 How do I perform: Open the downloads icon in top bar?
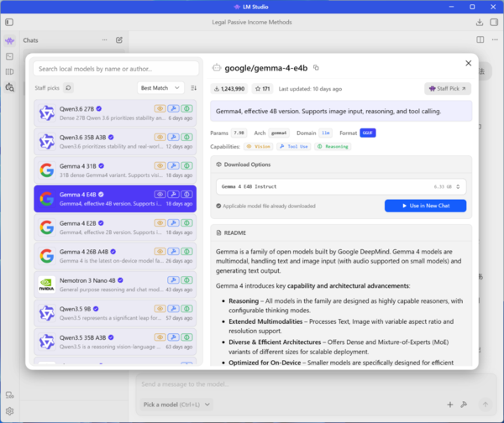tap(480, 22)
